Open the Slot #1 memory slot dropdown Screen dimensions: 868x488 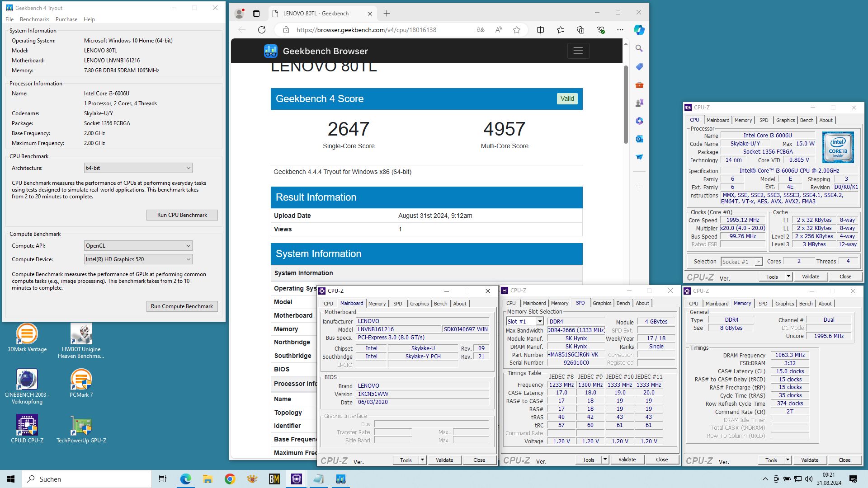(524, 321)
